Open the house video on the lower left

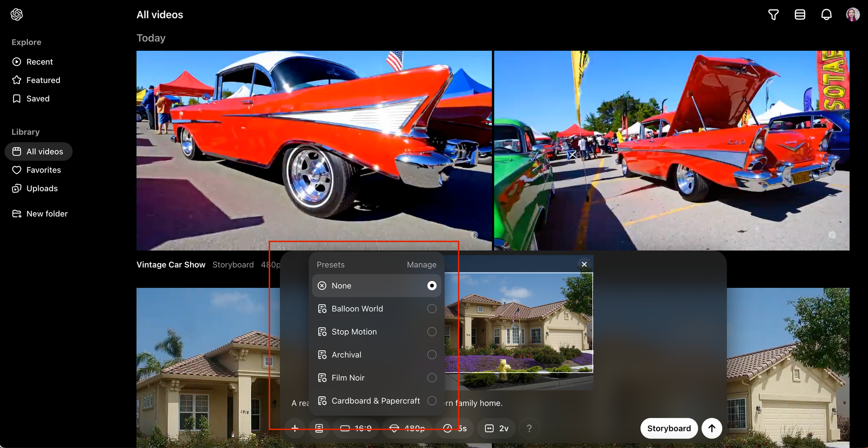click(x=208, y=368)
